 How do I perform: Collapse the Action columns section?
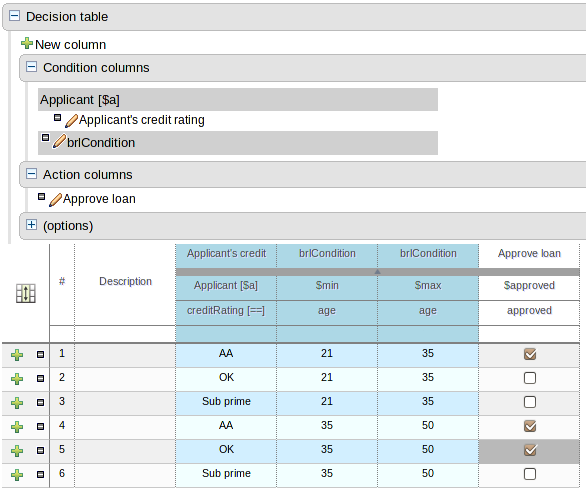(31, 173)
